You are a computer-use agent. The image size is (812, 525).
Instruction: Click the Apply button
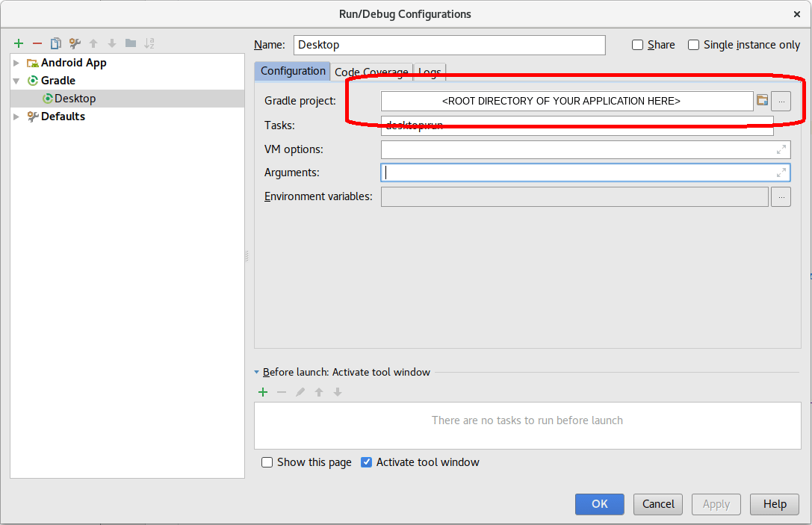716,504
